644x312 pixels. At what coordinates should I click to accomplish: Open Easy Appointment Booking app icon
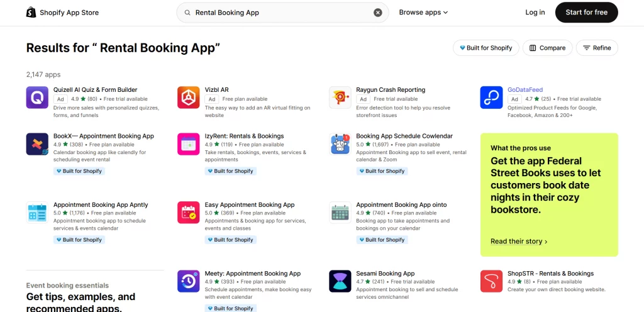pos(189,213)
